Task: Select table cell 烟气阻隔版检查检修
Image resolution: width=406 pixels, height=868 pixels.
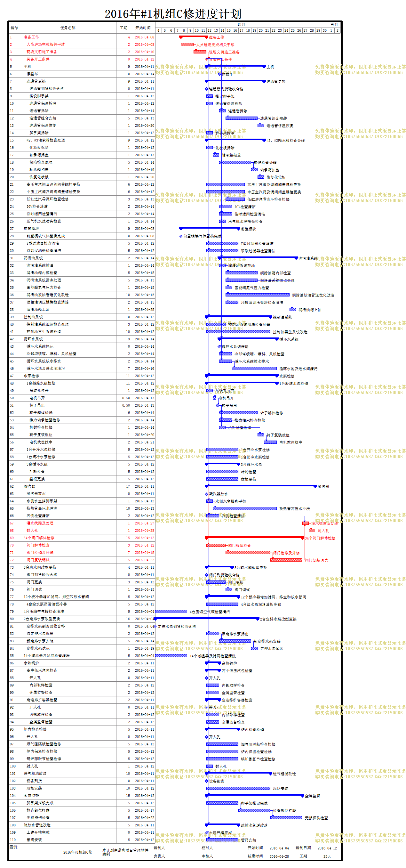Action: click(x=44, y=744)
